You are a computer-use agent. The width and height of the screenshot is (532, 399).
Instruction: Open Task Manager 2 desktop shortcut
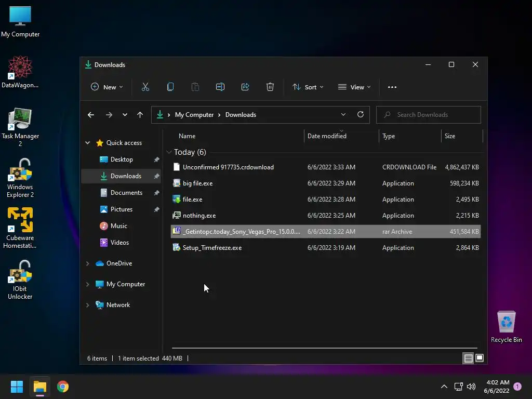(x=20, y=127)
